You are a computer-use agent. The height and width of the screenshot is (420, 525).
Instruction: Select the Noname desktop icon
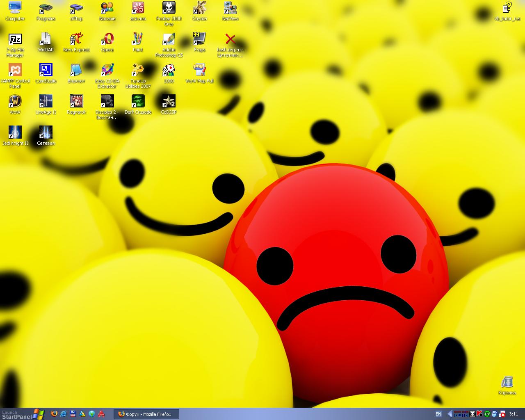click(x=107, y=11)
